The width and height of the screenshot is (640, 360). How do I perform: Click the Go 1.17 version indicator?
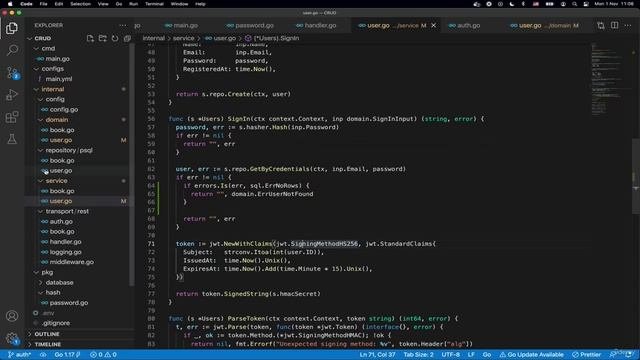coord(67,355)
